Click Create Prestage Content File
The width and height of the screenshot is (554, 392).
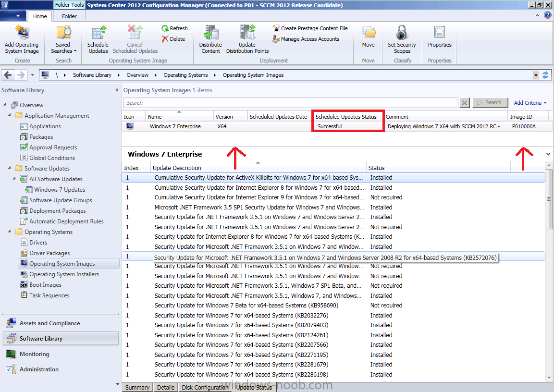tap(310, 28)
